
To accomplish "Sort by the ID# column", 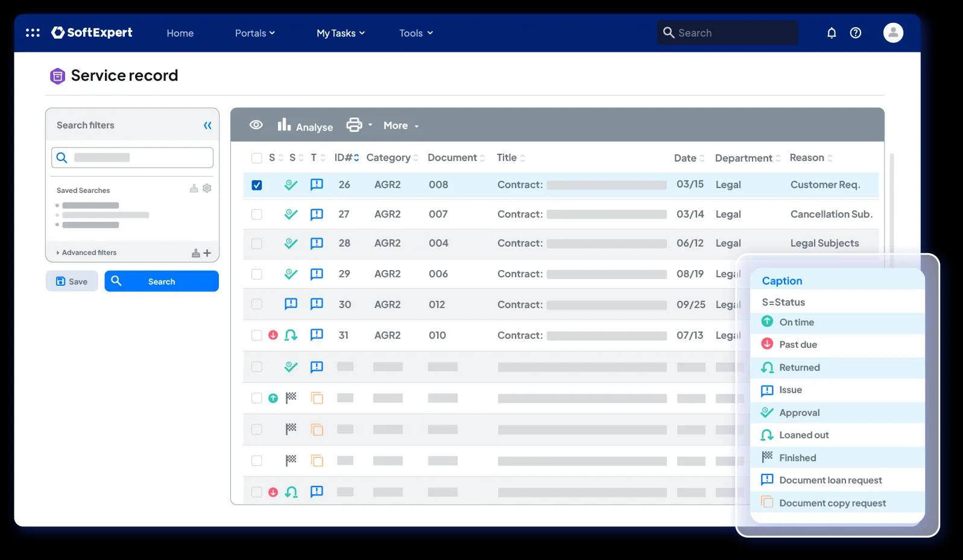I will pyautogui.click(x=347, y=157).
